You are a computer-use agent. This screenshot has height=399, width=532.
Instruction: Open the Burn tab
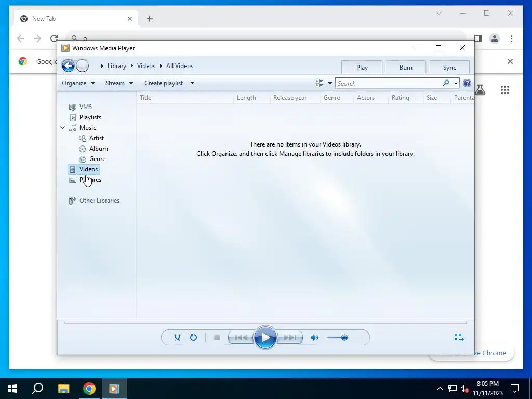406,67
